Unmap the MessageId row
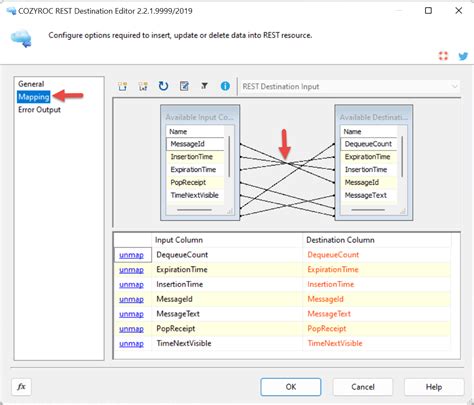 (x=131, y=299)
